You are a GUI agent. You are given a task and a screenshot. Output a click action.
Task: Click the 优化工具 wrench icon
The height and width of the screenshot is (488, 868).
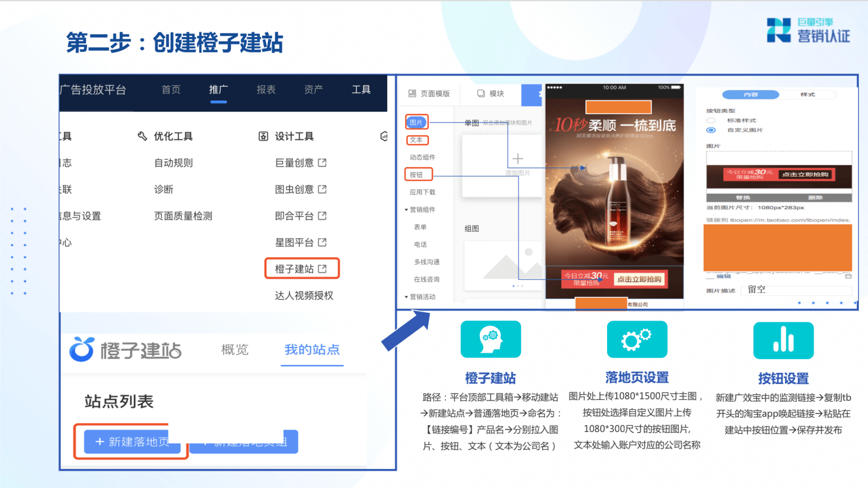tap(142, 136)
